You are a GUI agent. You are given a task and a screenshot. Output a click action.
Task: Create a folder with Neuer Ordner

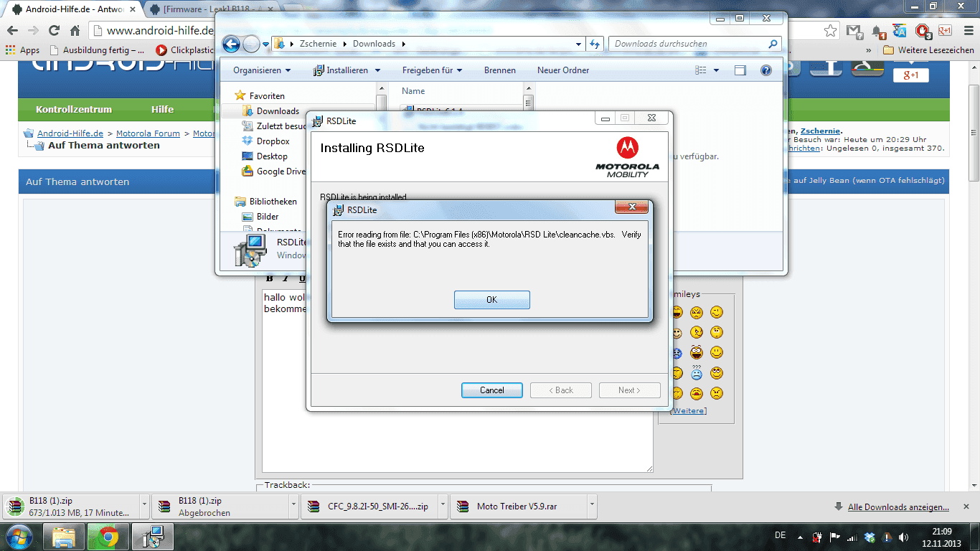point(563,70)
